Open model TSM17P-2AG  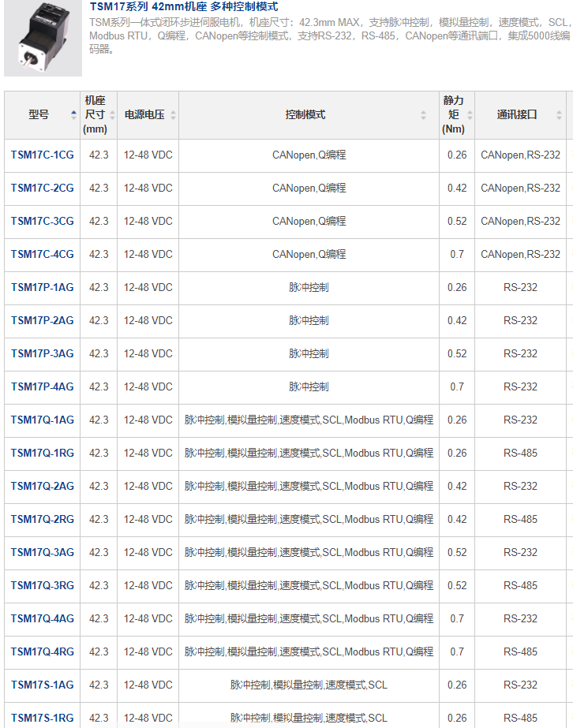[x=43, y=320]
